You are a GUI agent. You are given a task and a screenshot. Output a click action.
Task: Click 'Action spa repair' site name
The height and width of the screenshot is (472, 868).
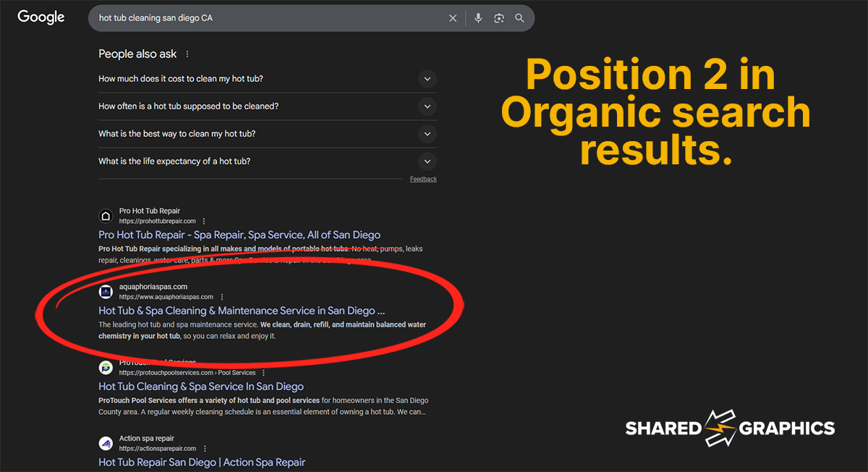click(x=147, y=439)
